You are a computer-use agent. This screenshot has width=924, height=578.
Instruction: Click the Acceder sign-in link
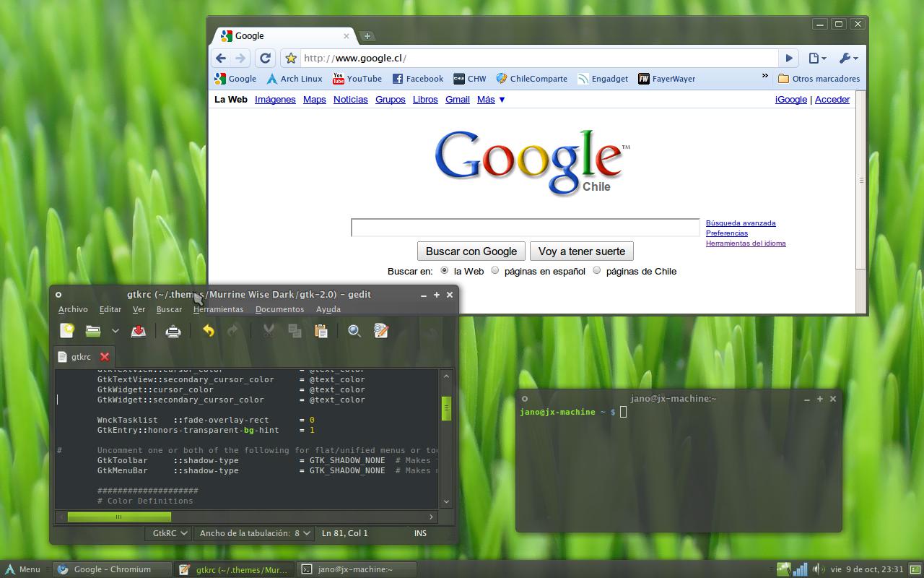[832, 100]
